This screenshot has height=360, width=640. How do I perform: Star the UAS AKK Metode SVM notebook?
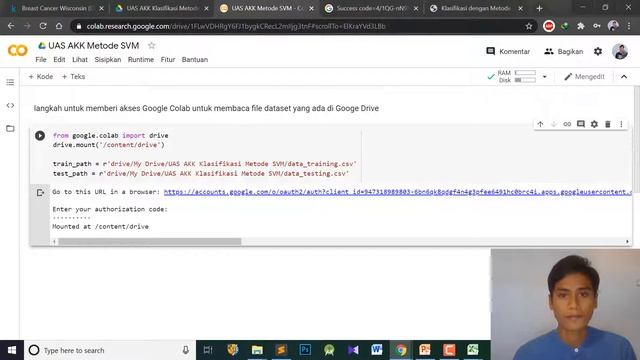coord(151,45)
